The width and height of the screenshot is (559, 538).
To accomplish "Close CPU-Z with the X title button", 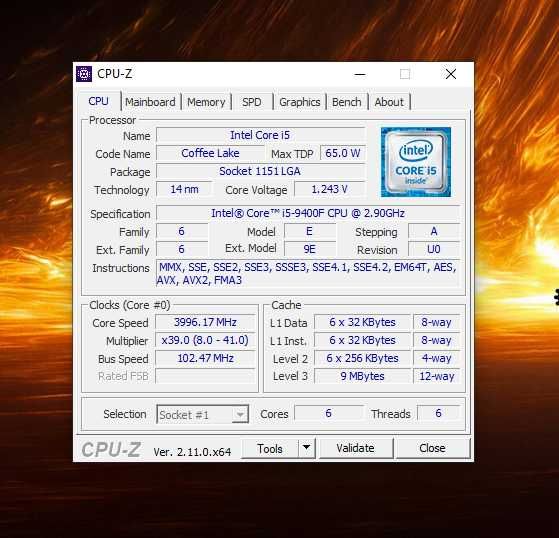I will 451,74.
